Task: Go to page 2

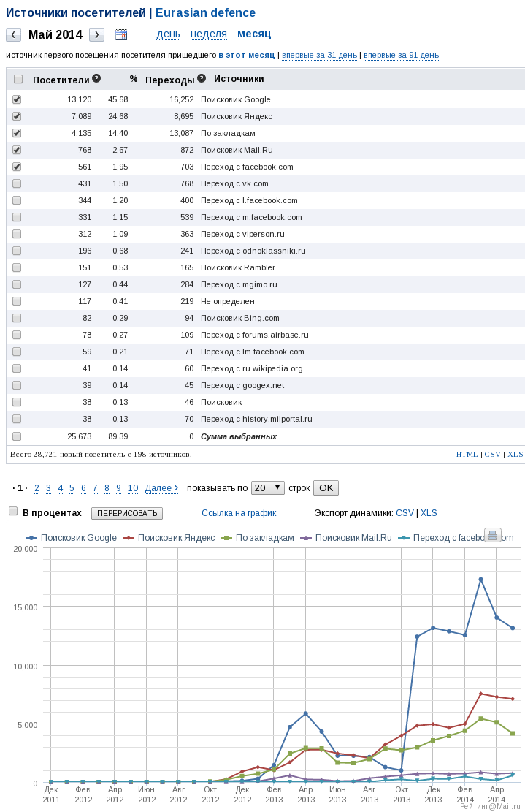Action: pos(37,487)
